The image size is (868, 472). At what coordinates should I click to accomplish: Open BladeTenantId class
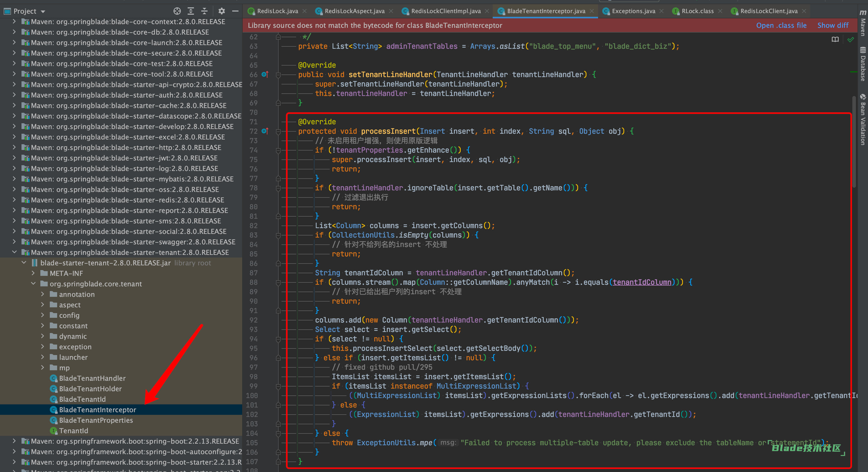click(82, 399)
